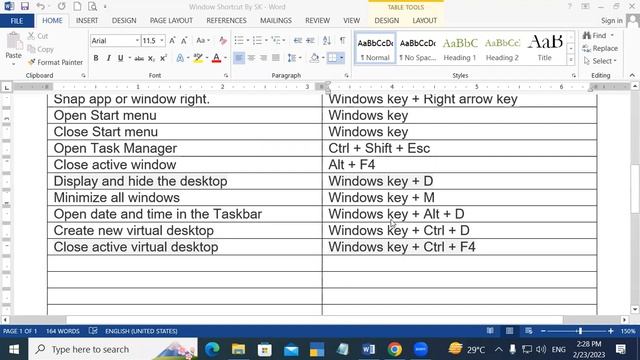The width and height of the screenshot is (640, 360).
Task: Open the Numbering list dropdown arrow
Action: [x=266, y=40]
